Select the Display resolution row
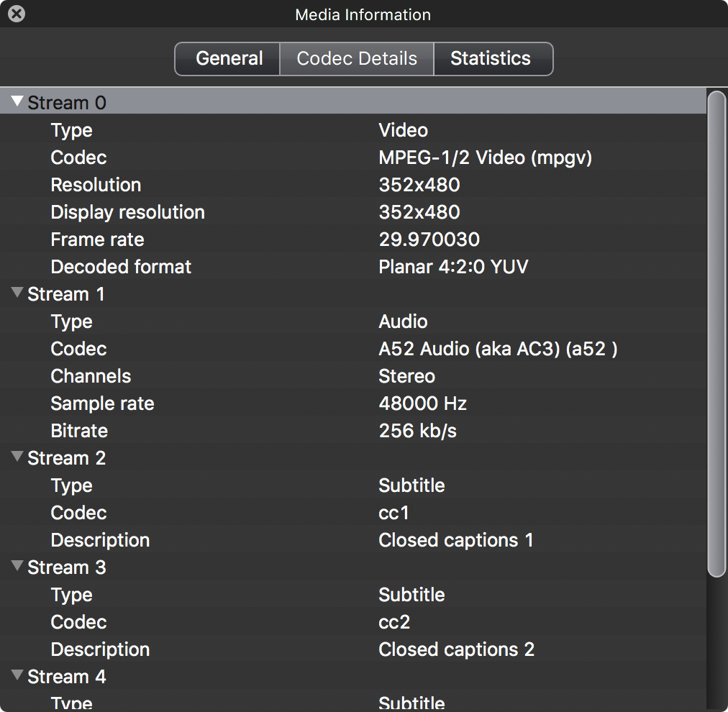Viewport: 728px width, 712px height. coord(127,212)
